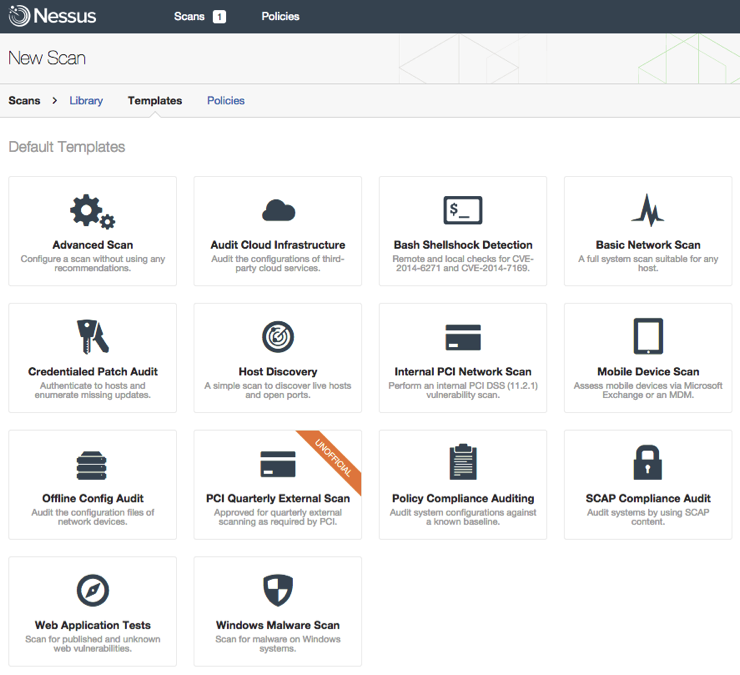Select Bash Shellshock Detection title
The image size is (740, 675).
pos(463,245)
